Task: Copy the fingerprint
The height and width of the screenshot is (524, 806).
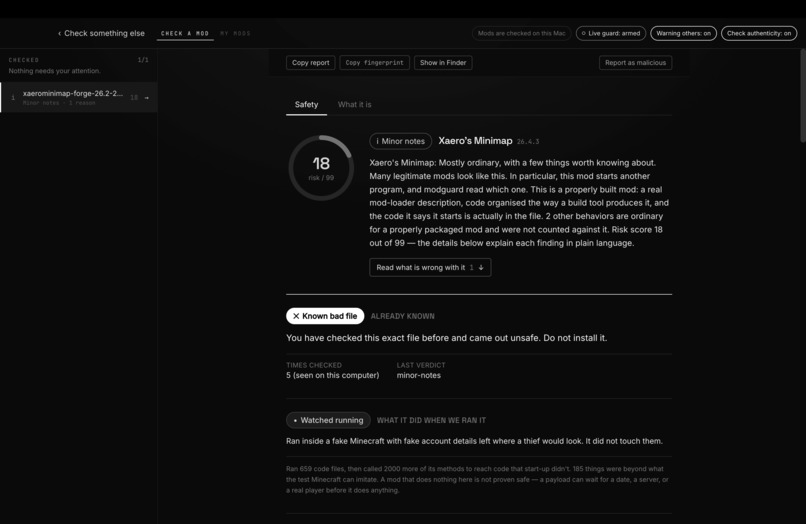Action: click(x=374, y=63)
